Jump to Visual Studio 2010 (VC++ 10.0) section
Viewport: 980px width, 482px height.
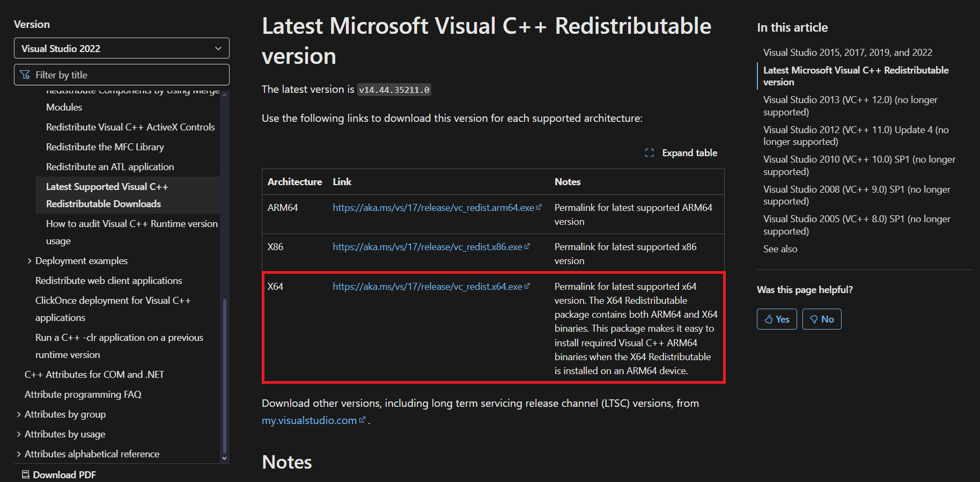[859, 165]
